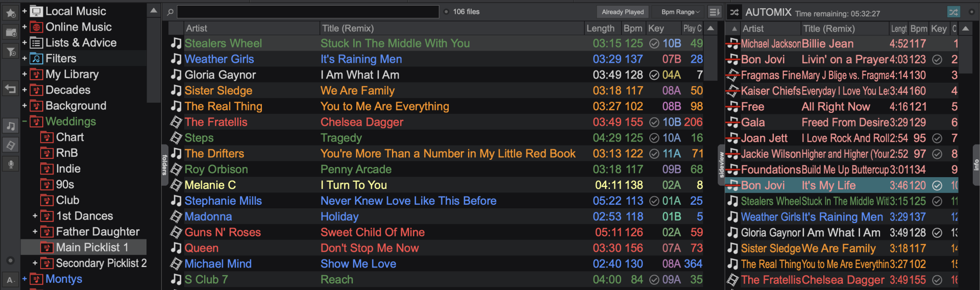
Task: Click the view options list icon
Action: pyautogui.click(x=715, y=12)
